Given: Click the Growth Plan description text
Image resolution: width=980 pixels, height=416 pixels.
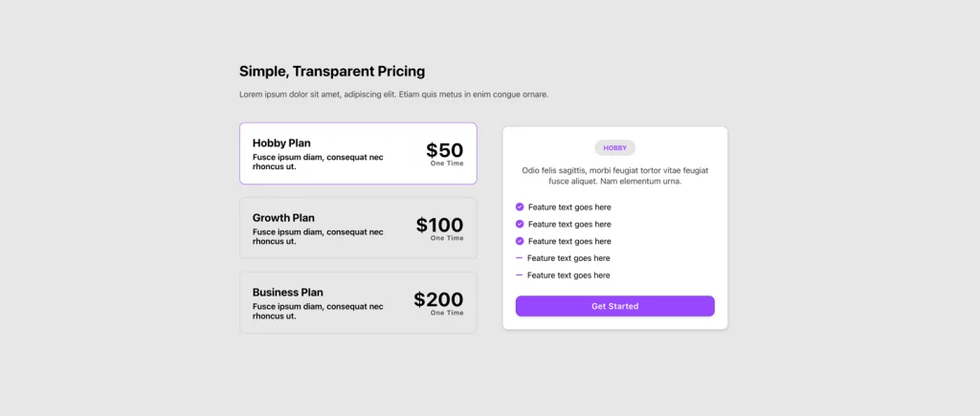Looking at the screenshot, I should click(x=318, y=236).
